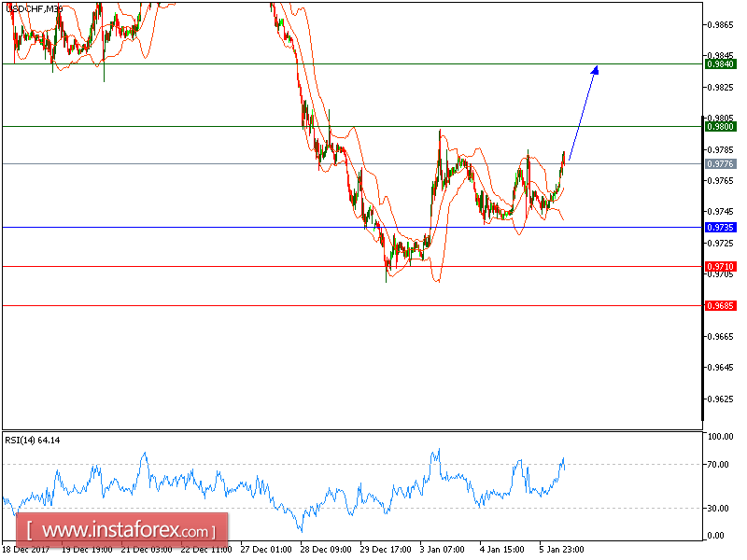Click the gray 0.9776 current price tag

[721, 162]
